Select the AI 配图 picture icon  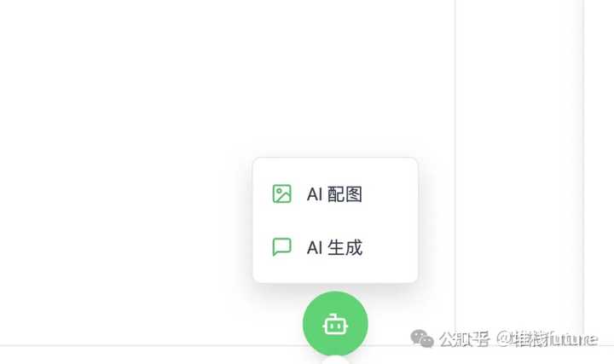282,194
